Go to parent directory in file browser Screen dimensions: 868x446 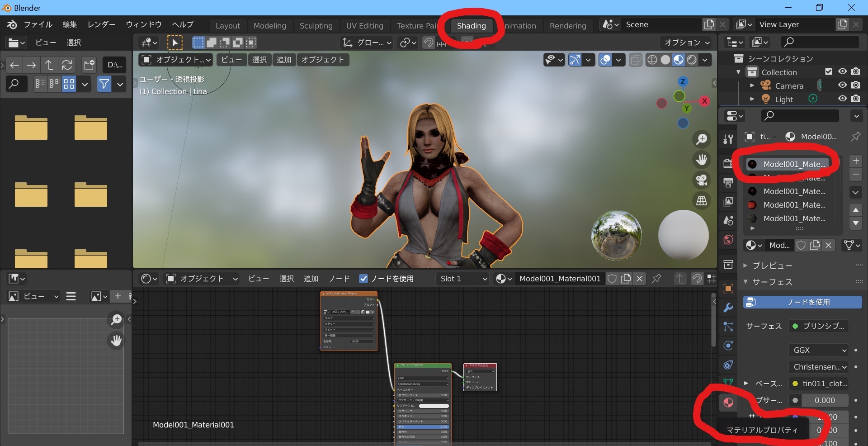click(49, 65)
